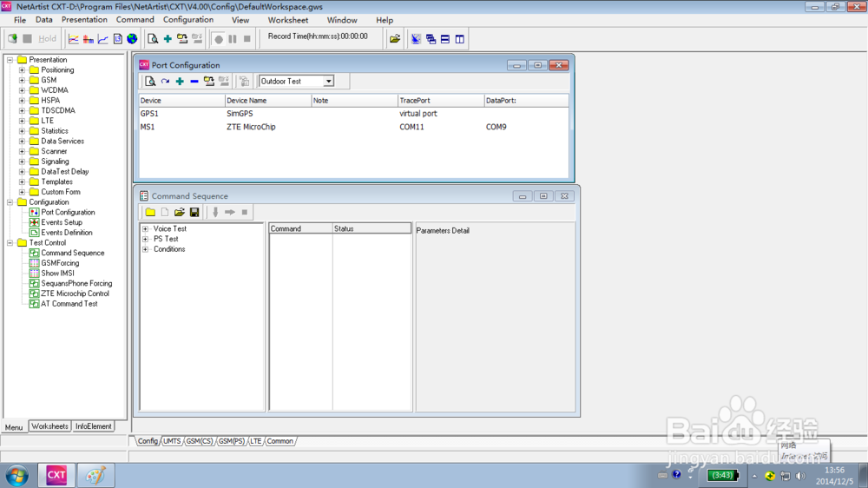Image resolution: width=868 pixels, height=488 pixels.
Task: Click the first icon in the main toolbar
Action: tap(12, 39)
